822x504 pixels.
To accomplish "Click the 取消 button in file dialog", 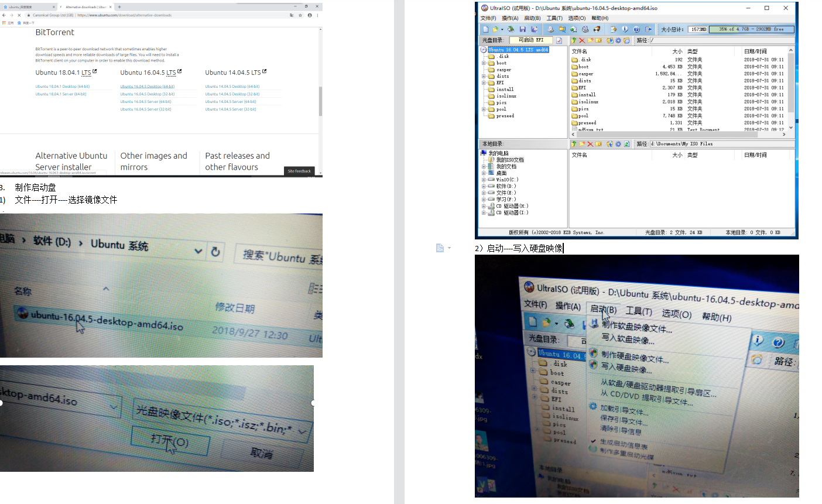I will (x=261, y=452).
